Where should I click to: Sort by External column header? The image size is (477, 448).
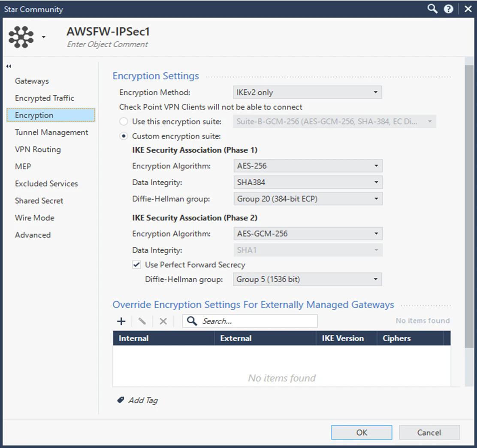coord(265,338)
